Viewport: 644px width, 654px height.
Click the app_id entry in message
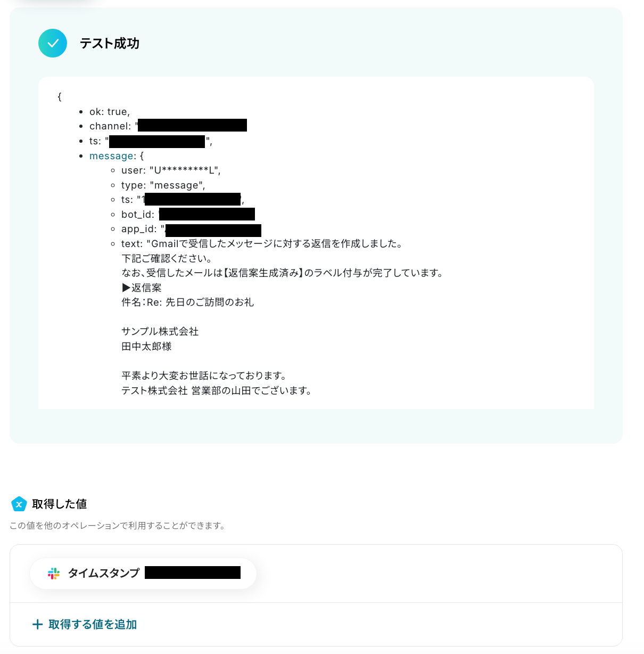[191, 229]
